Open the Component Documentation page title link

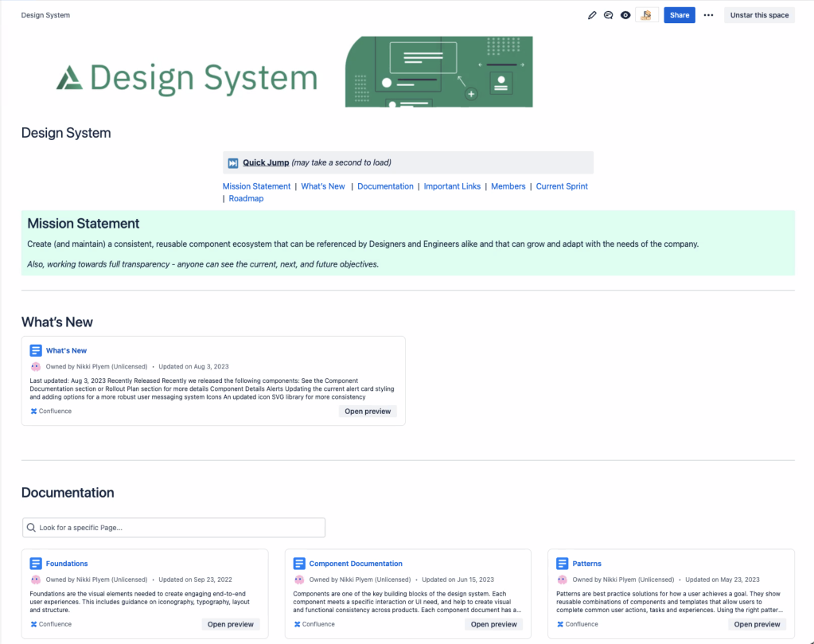tap(356, 564)
